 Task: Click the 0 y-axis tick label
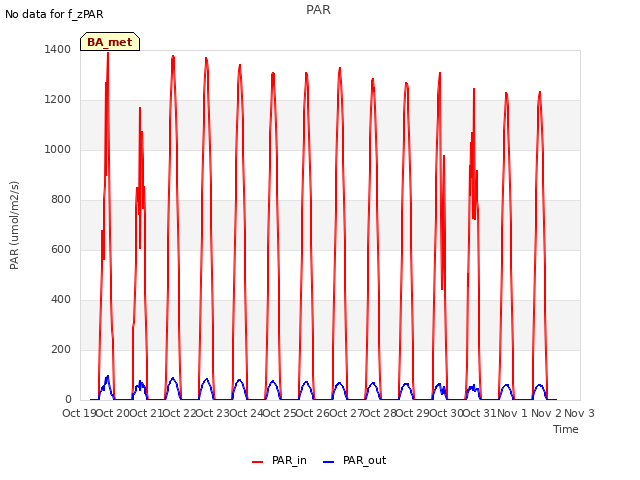(68, 400)
